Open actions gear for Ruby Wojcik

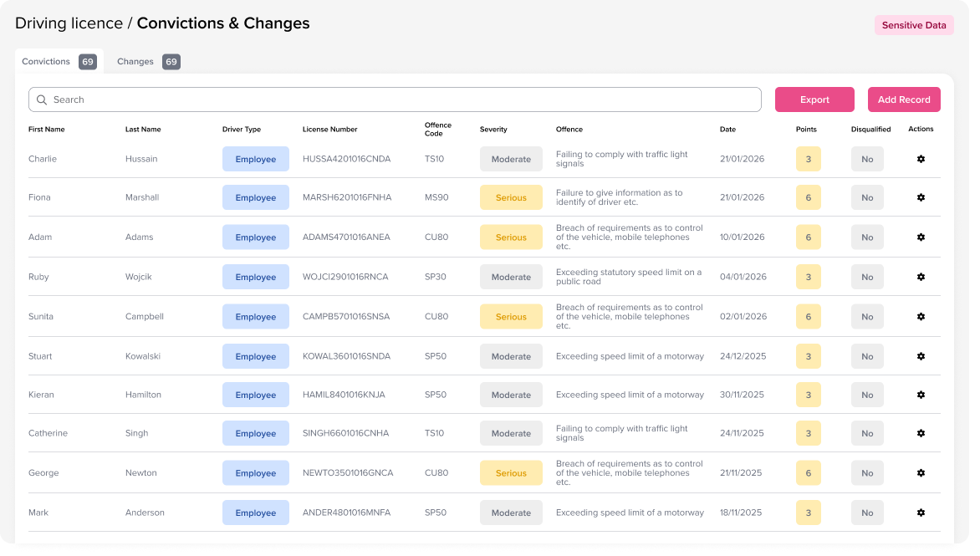pyautogui.click(x=921, y=277)
